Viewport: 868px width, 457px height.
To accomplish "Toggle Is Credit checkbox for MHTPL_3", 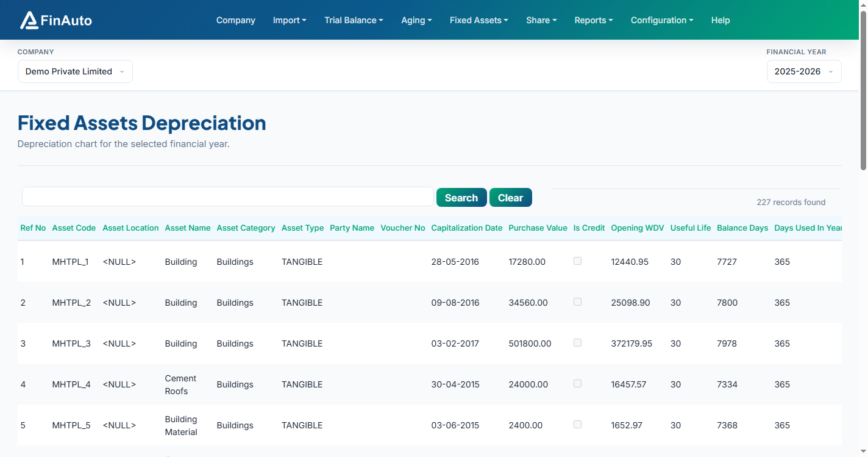I will pos(577,342).
